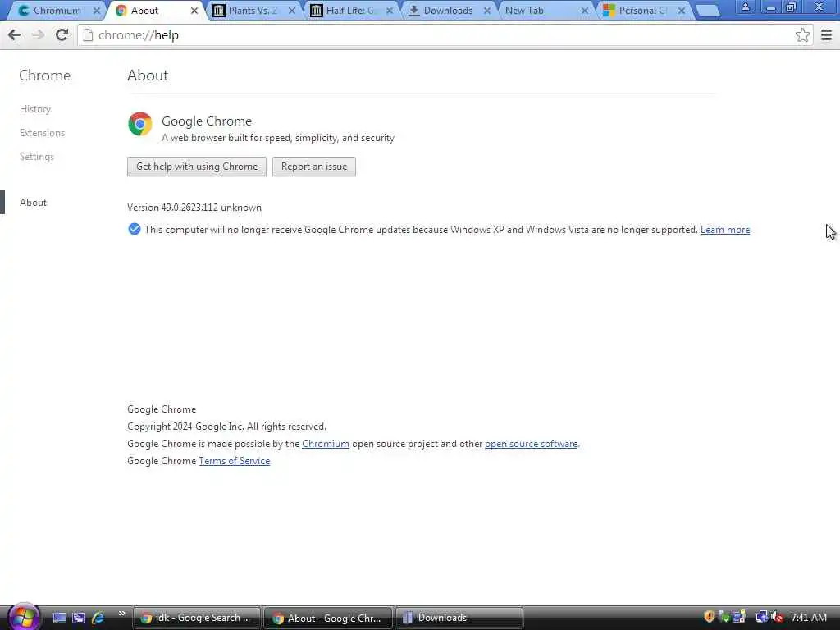Screen dimensions: 840x630
Task: Click the user profile icon in the title bar
Action: coord(745,7)
